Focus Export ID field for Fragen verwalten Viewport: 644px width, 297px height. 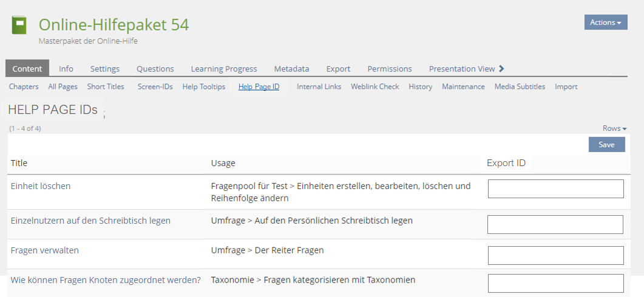555,255
